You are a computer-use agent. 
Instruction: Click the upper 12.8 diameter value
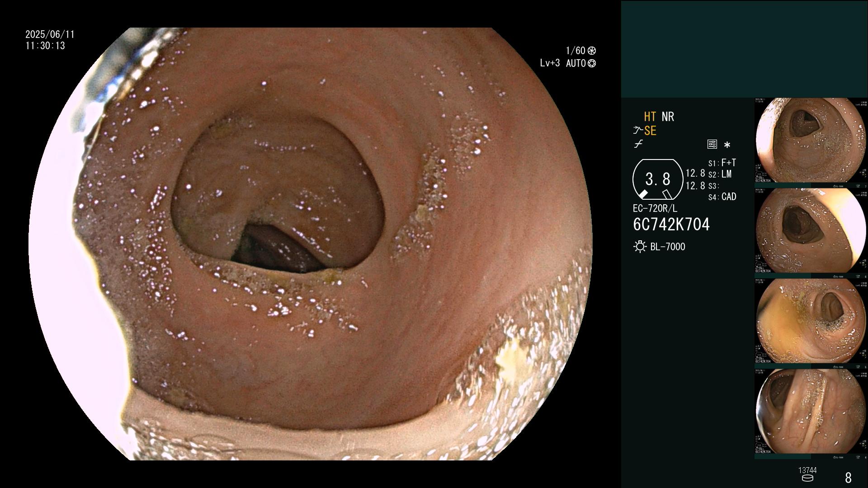pyautogui.click(x=695, y=174)
